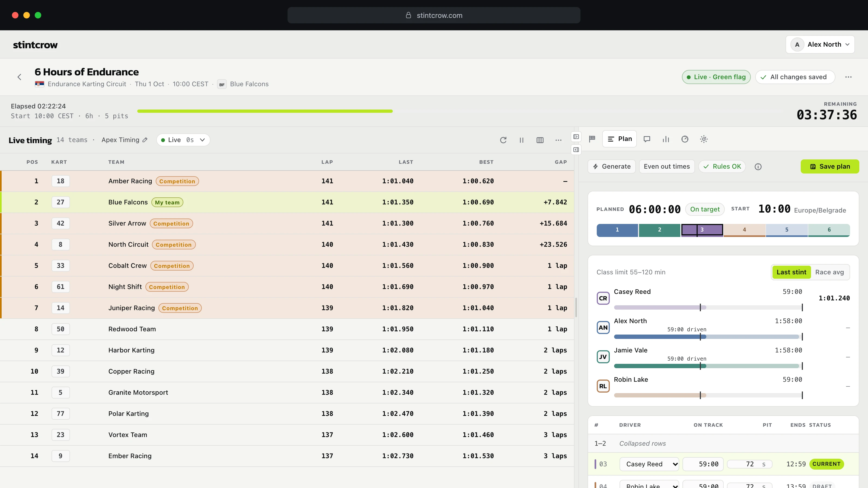Edit stint 03 pit seconds field

click(x=749, y=464)
